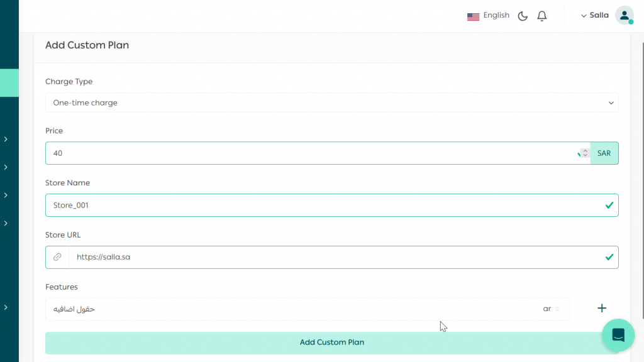
Task: Select the highlighted teal sidebar item
Action: tap(9, 82)
